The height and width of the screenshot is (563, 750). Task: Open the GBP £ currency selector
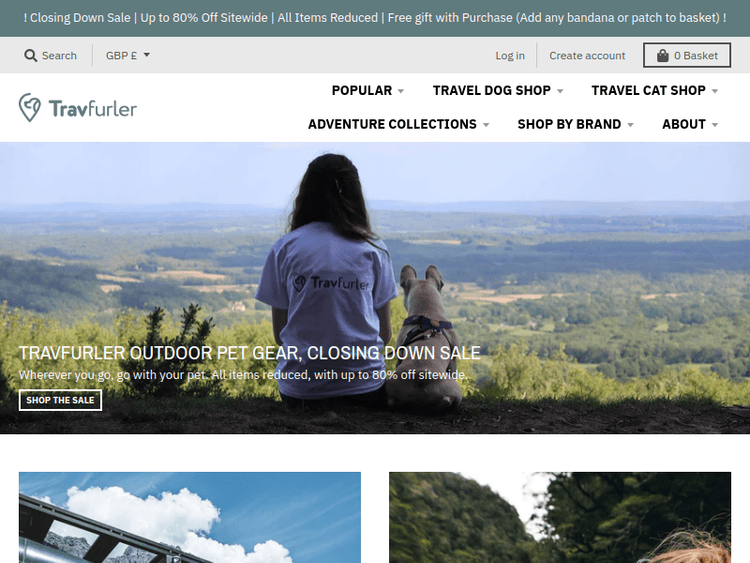click(x=128, y=55)
